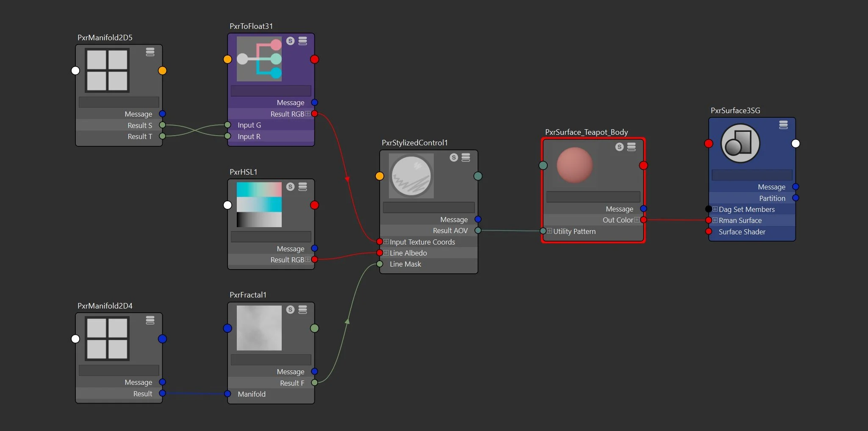Click the Result F output port on PxrFractal1
This screenshot has width=868, height=431.
(x=314, y=383)
